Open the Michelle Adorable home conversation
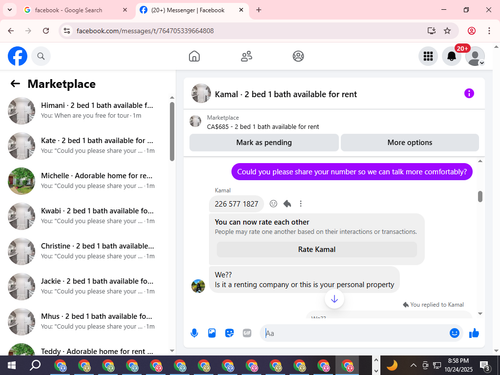The width and height of the screenshot is (500, 375). pos(87,181)
